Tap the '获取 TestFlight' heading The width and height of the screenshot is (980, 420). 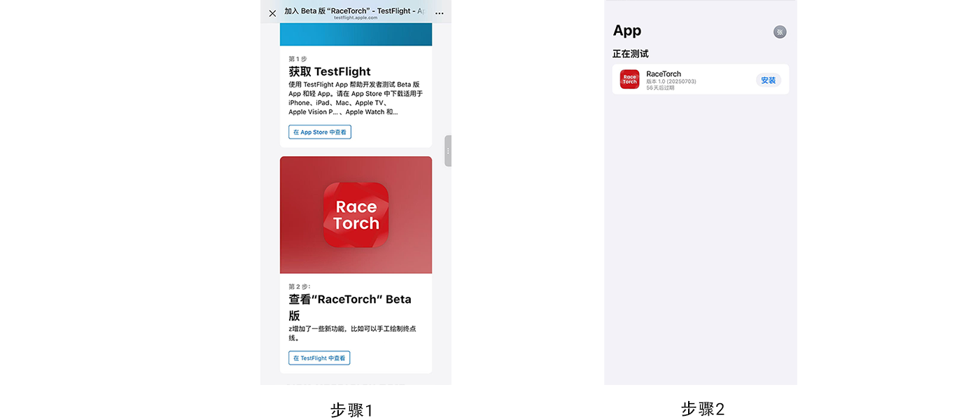(330, 71)
